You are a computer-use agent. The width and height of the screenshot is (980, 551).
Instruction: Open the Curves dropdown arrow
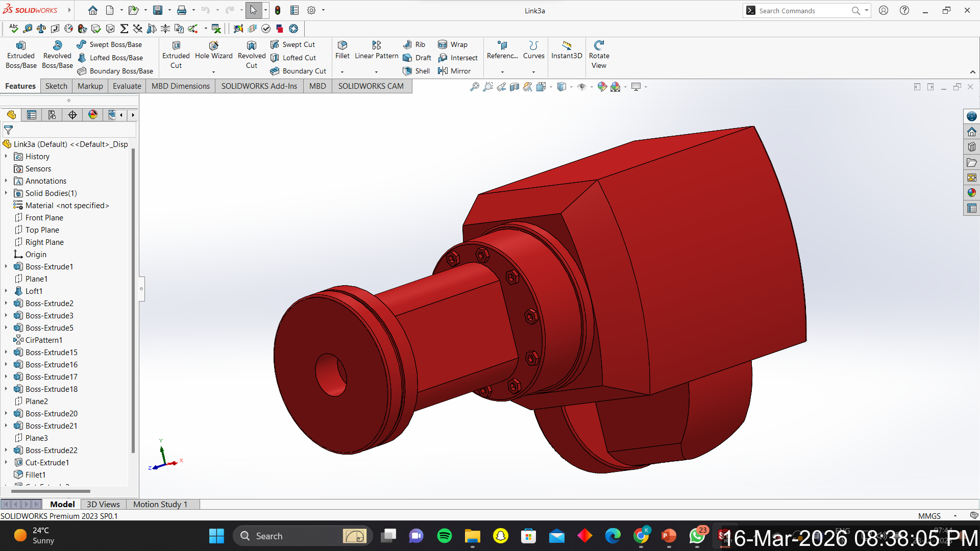coord(533,72)
